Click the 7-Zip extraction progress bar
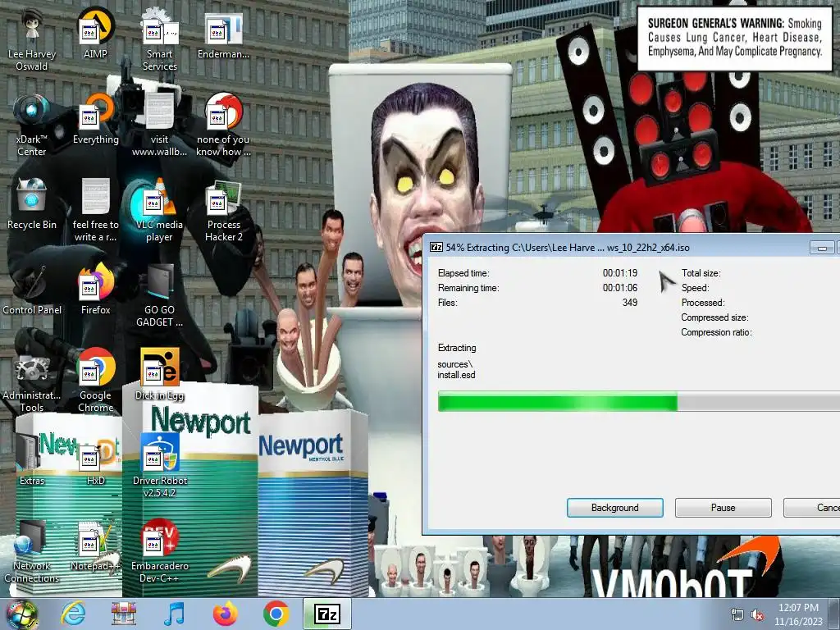 (x=638, y=401)
